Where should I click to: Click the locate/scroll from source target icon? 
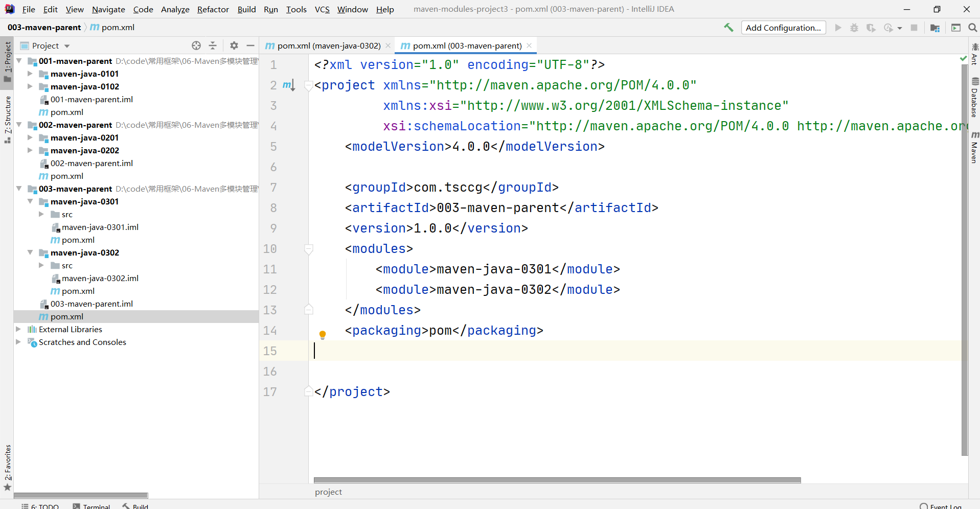click(x=196, y=45)
